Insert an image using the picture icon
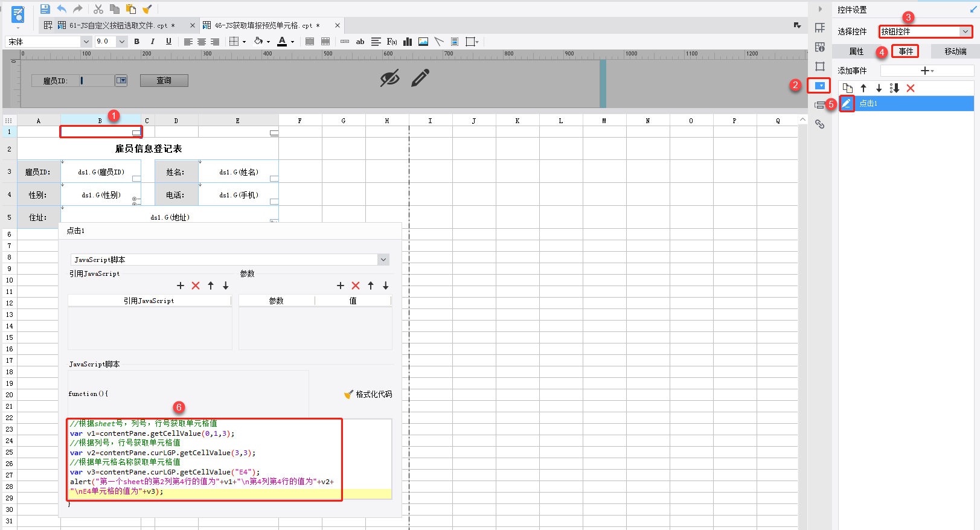Screen dimensions: 980x530 point(423,42)
